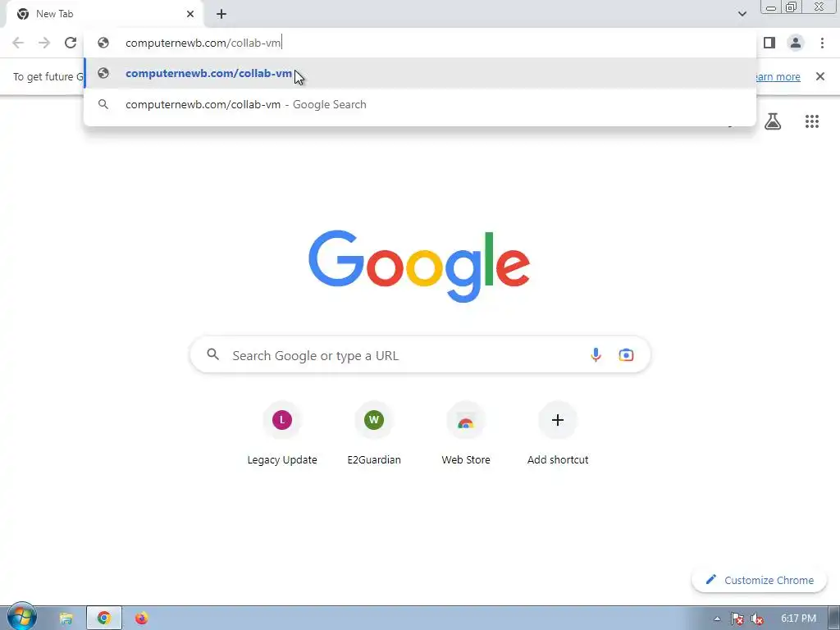Open the clock showing 6:17 PM
Screen dimensions: 840x630
click(798, 619)
